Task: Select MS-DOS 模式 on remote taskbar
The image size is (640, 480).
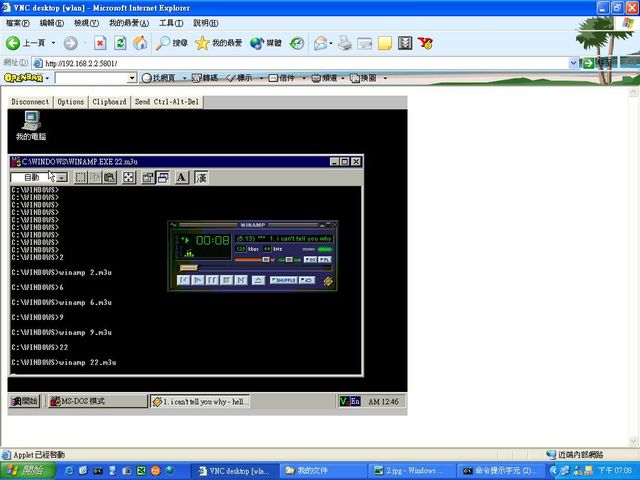Action: click(x=98, y=401)
